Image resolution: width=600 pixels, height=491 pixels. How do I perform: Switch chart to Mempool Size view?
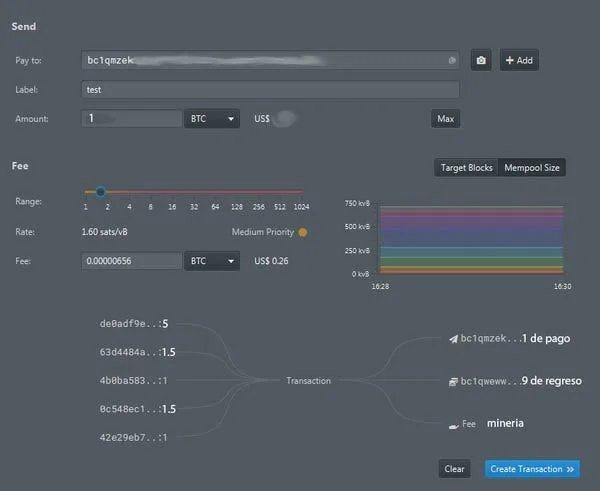coord(532,168)
